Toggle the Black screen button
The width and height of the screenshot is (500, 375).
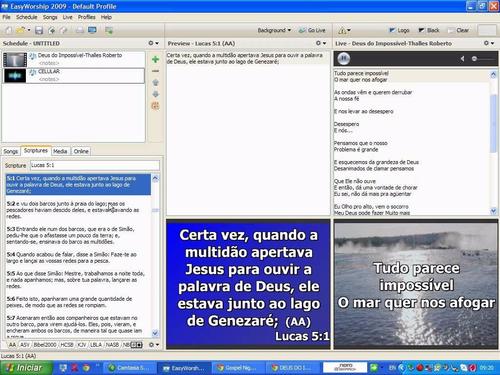click(x=429, y=30)
